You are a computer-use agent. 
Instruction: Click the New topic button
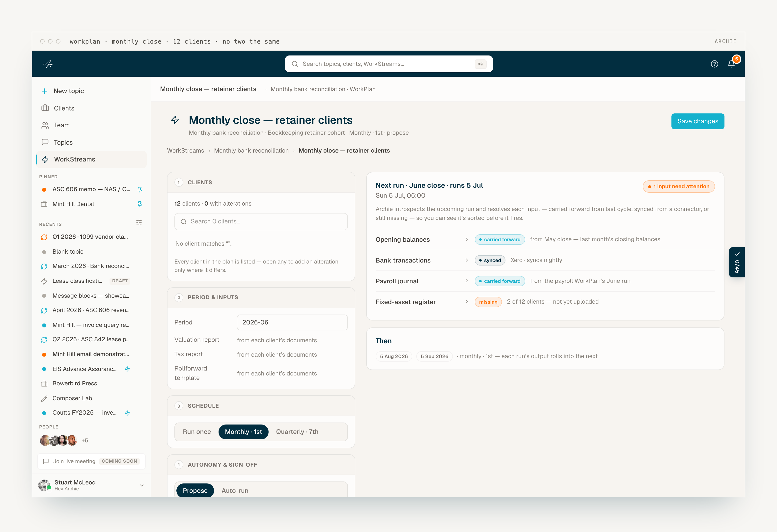pos(91,91)
